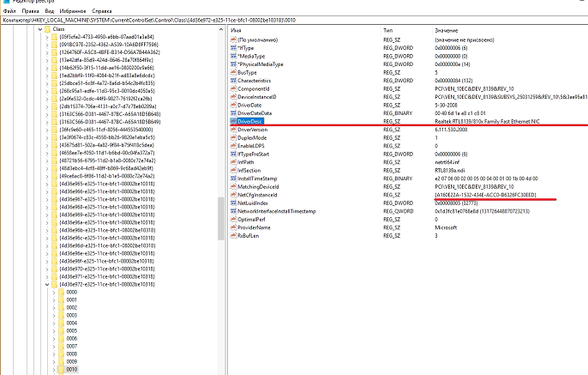This screenshot has height=375, width=588.
Task: Click the DriverDesc value icon
Action: [x=232, y=121]
